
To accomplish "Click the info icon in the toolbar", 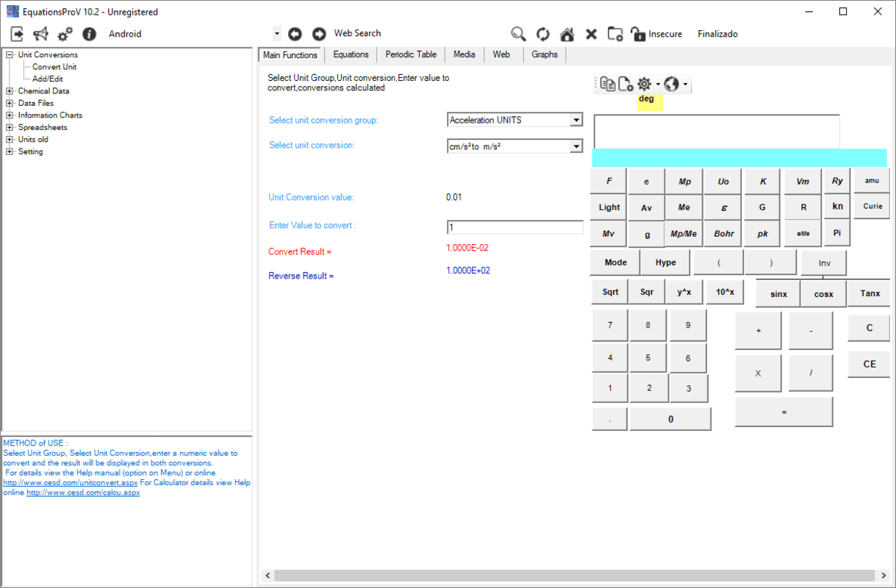I will [88, 33].
